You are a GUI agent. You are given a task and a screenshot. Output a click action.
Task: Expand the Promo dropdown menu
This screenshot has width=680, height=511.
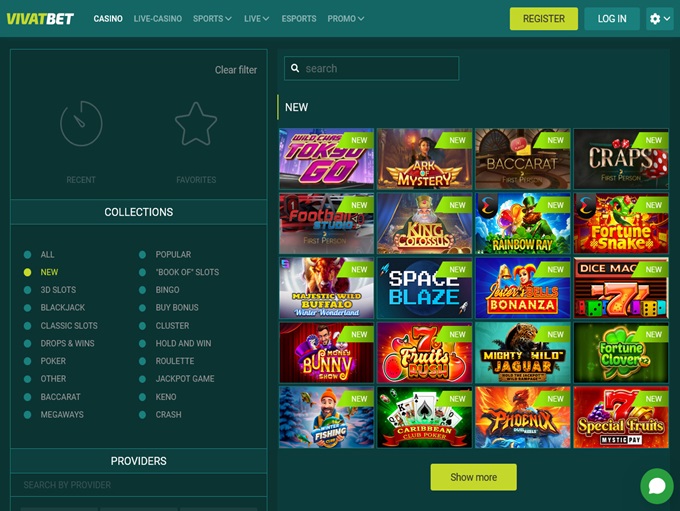tap(346, 19)
